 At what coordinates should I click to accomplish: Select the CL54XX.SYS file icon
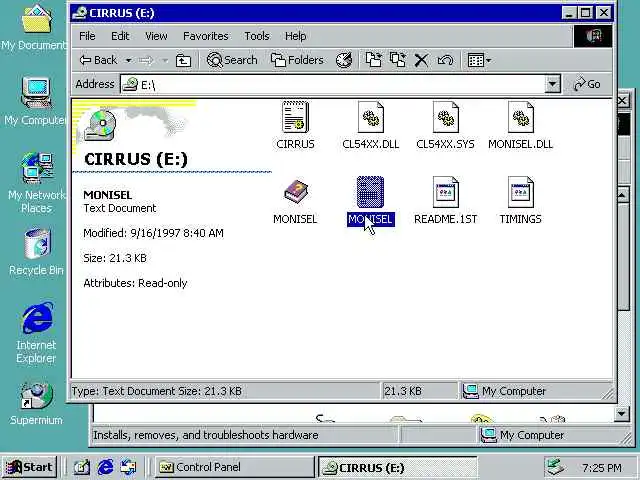click(x=445, y=118)
